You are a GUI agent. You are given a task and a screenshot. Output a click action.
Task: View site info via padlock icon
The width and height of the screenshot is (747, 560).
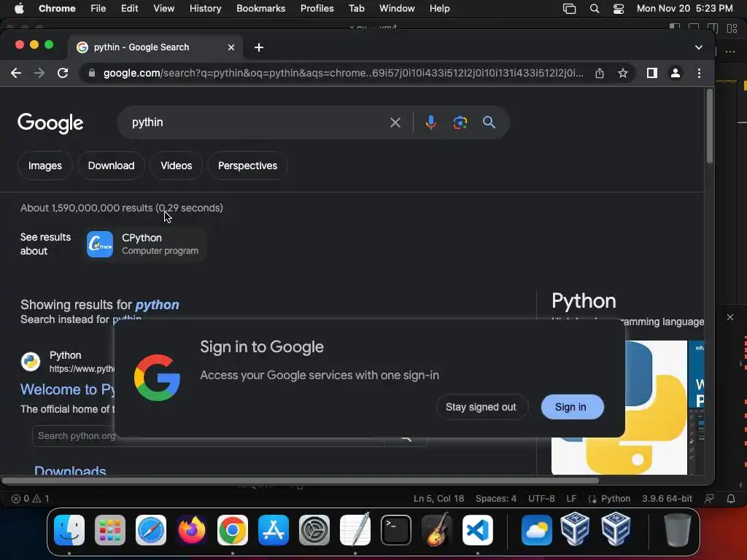92,73
